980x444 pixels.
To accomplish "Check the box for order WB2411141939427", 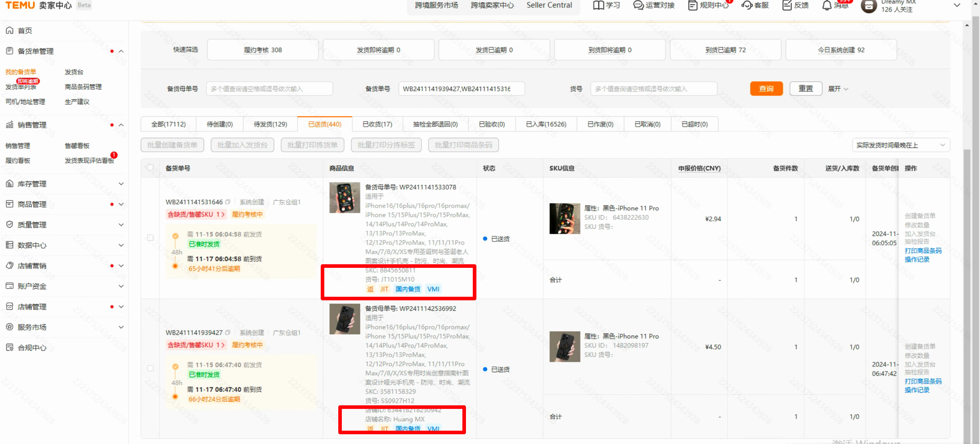I will [x=150, y=368].
